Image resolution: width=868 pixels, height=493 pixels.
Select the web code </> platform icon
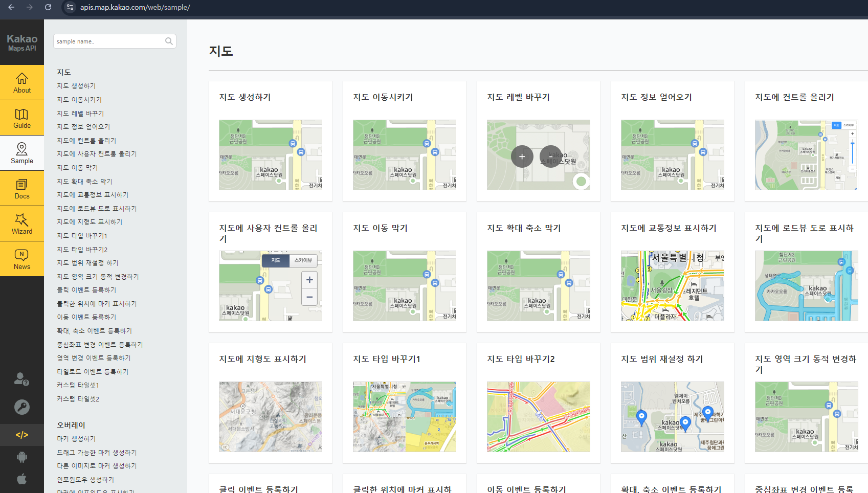point(22,435)
